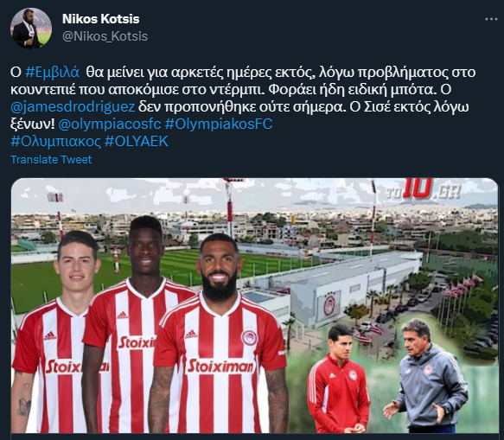Visit the @jamesdrodriguez mention
The width and height of the screenshot is (504, 440).
tap(73, 106)
